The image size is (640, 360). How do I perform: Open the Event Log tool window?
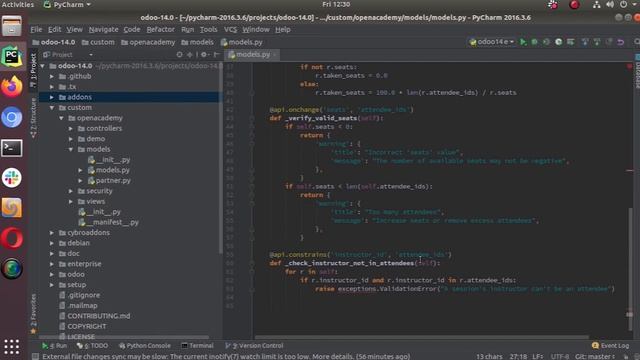pyautogui.click(x=611, y=346)
